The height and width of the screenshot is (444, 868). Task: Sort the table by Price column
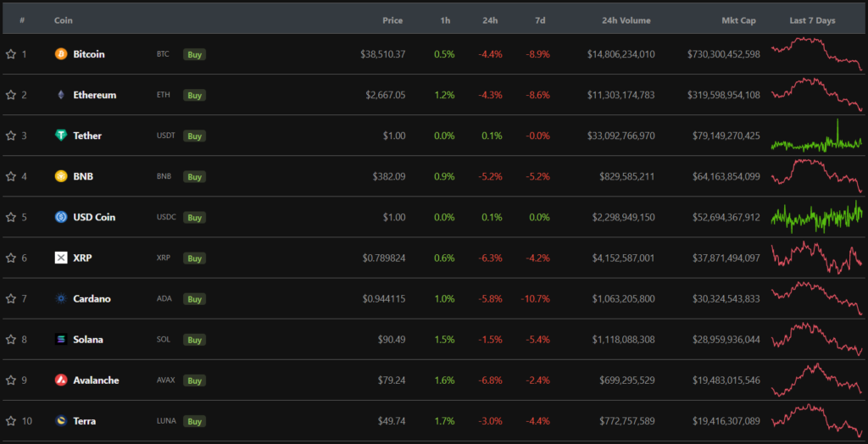pos(392,20)
